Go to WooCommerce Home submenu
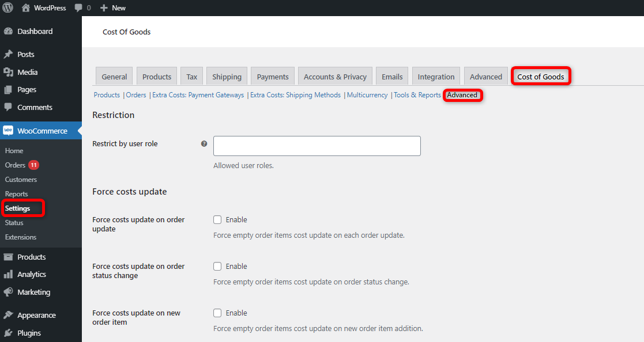The image size is (644, 342). (14, 151)
